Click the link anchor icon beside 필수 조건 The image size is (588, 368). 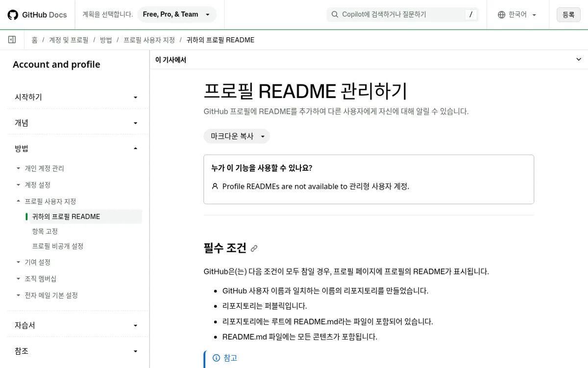(x=254, y=249)
